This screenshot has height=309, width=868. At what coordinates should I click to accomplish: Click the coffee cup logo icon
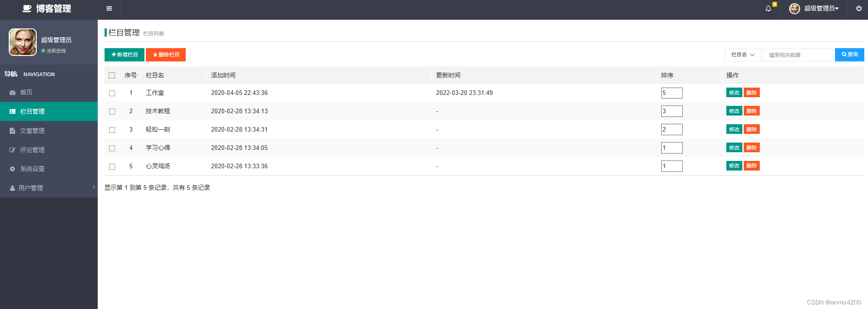(27, 8)
